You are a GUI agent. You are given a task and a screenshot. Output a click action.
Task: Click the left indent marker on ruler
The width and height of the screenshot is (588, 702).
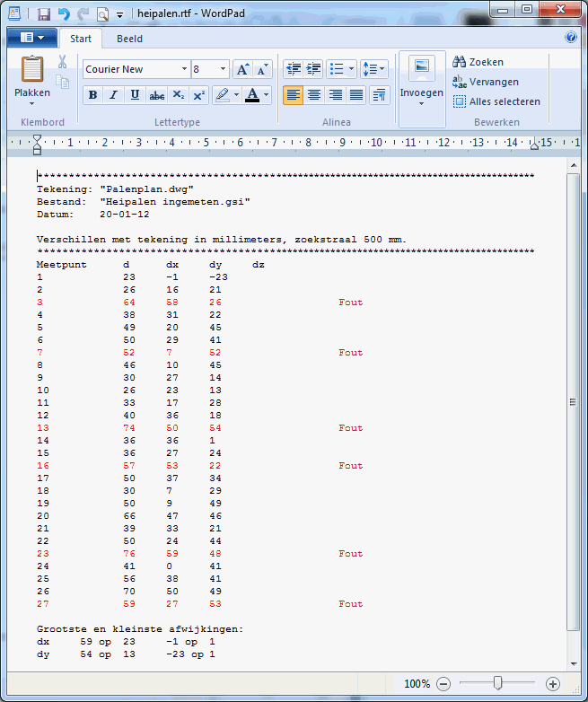coord(37,145)
